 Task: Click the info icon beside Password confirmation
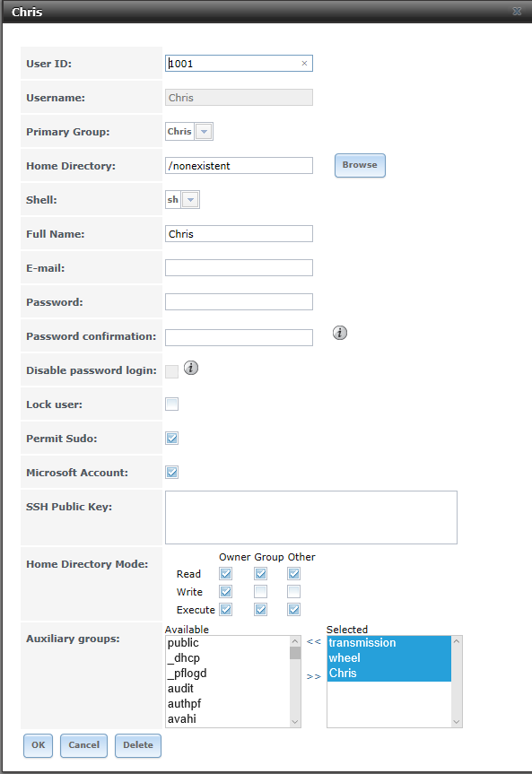click(340, 334)
